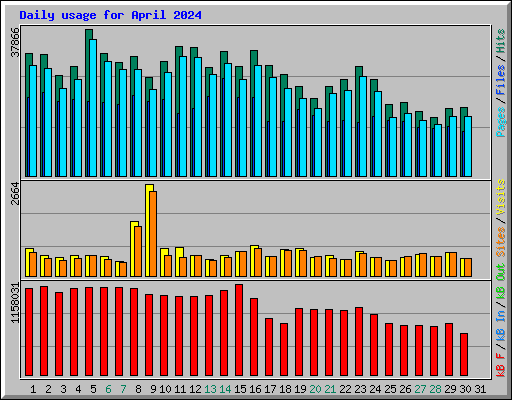512x400 pixels.
Task: Click day 23 on the x-axis
Action: tap(360, 389)
